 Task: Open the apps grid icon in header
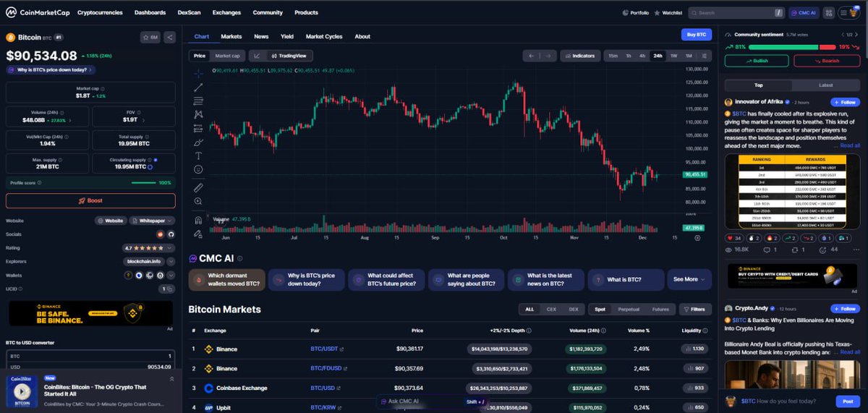pos(827,12)
